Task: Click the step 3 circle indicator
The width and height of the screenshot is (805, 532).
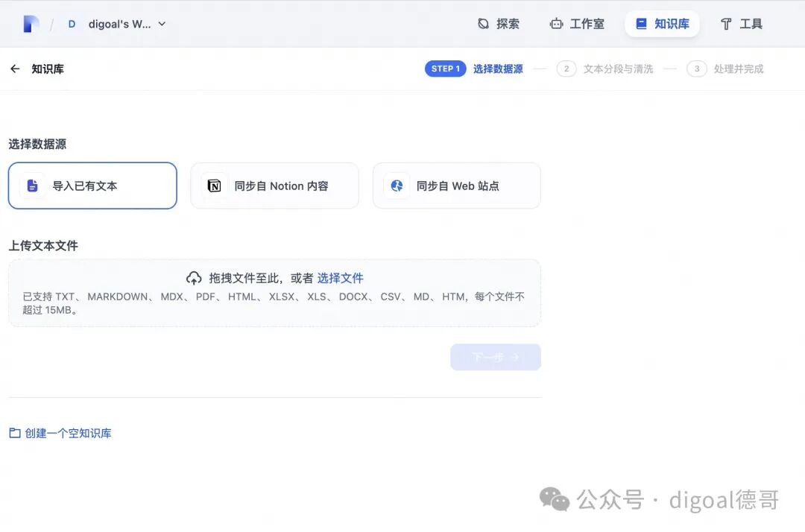Action: (697, 69)
